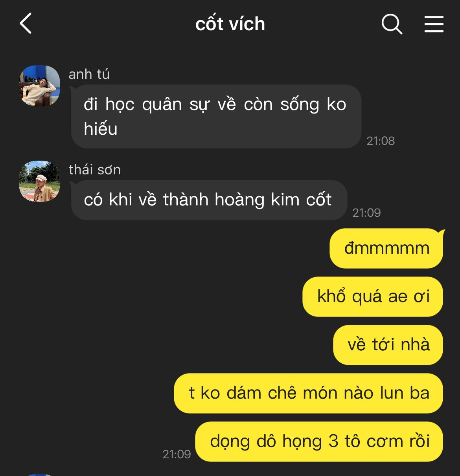Tap sender name thái sơn
This screenshot has width=460, height=476.
point(95,170)
